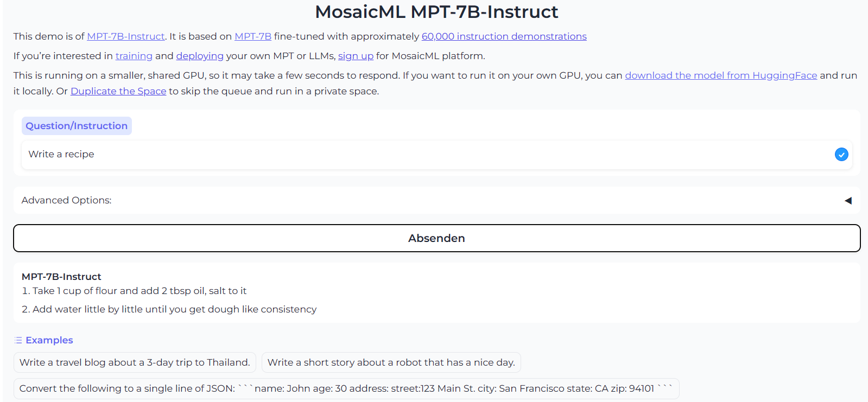868x402 pixels.
Task: Click the Question/Instruction text field
Action: [x=423, y=155]
